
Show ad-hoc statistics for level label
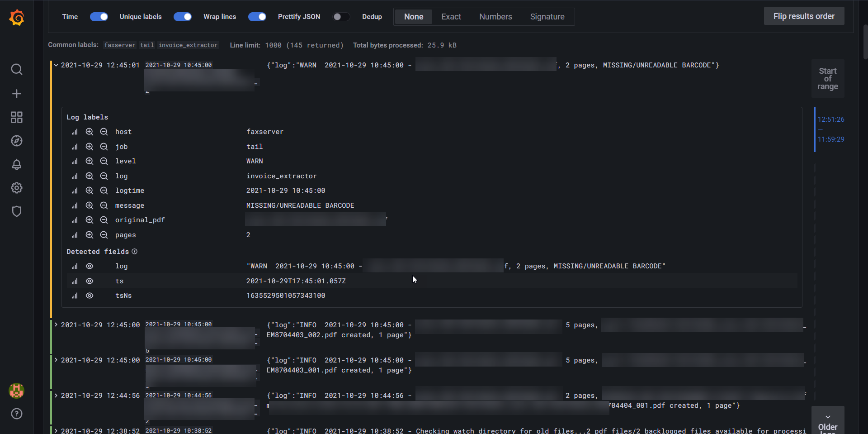(75, 161)
